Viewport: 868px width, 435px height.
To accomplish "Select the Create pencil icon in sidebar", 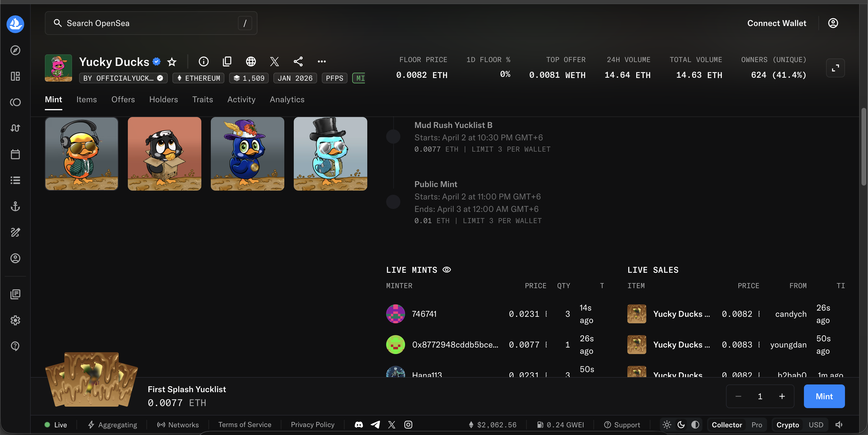I will point(15,232).
